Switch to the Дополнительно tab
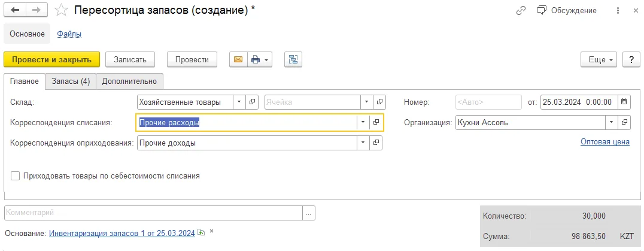The width and height of the screenshot is (644, 251). point(129,81)
